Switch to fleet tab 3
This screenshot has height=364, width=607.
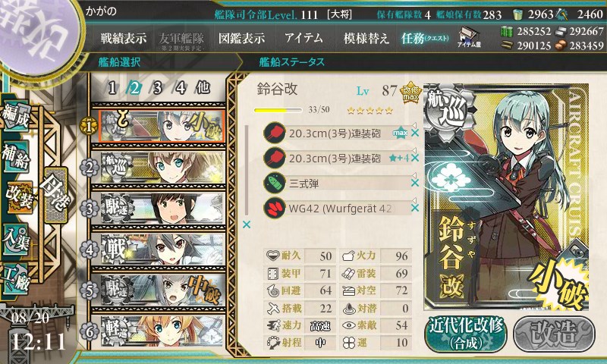pyautogui.click(x=158, y=88)
